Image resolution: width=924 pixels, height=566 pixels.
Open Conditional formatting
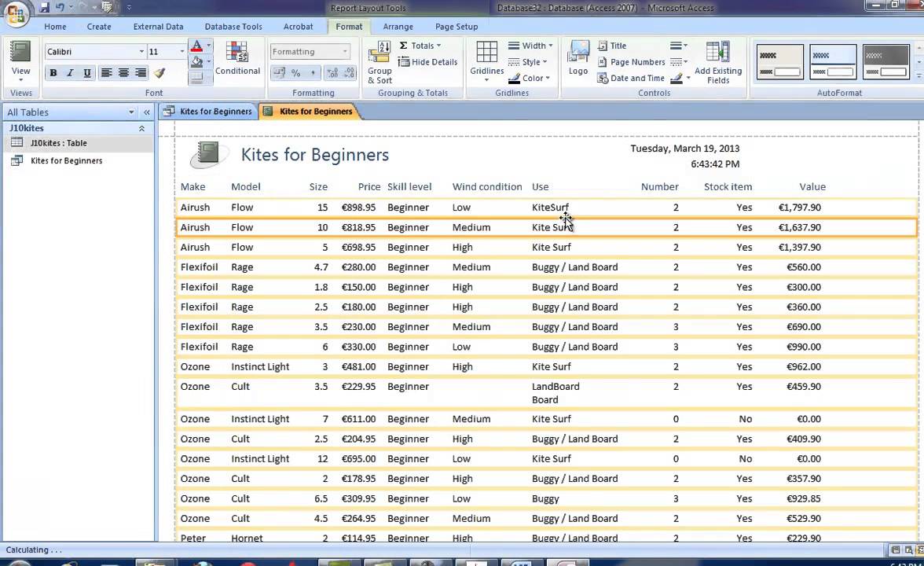click(x=237, y=58)
